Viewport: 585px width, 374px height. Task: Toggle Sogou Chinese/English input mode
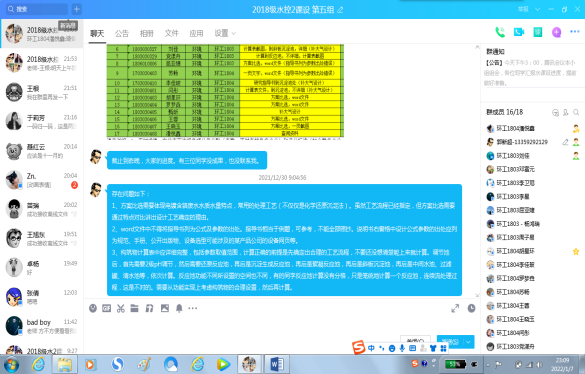(x=371, y=348)
